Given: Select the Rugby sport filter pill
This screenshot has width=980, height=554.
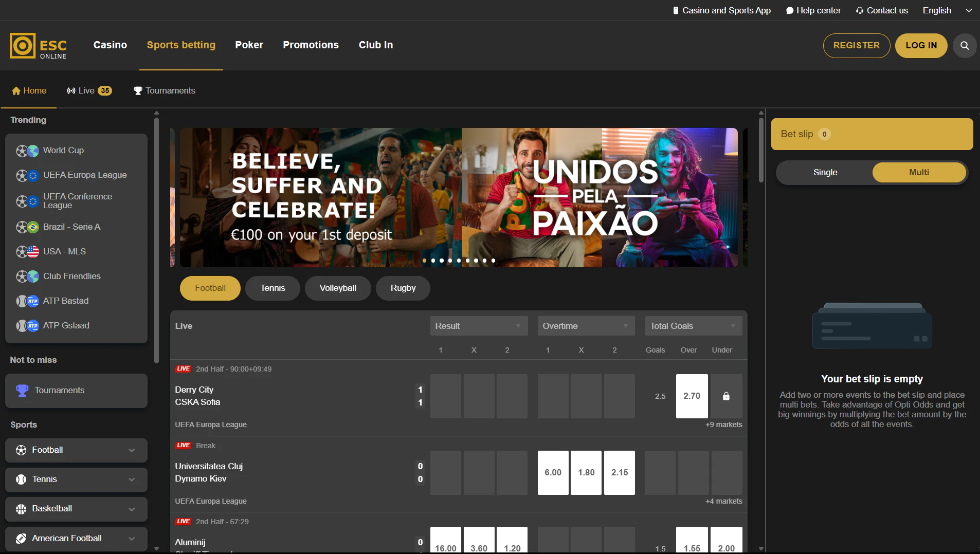Looking at the screenshot, I should pyautogui.click(x=403, y=288).
